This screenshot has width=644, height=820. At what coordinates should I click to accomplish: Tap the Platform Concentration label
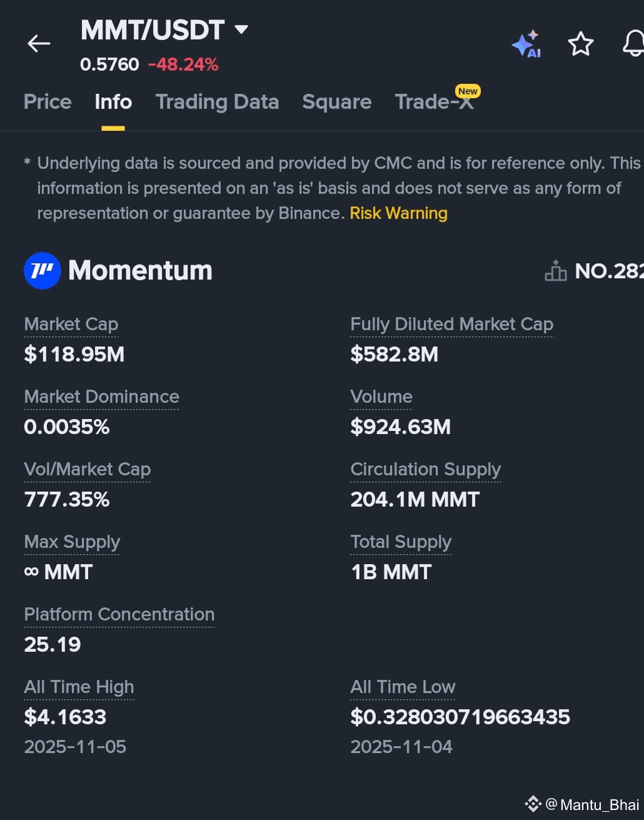coord(119,614)
